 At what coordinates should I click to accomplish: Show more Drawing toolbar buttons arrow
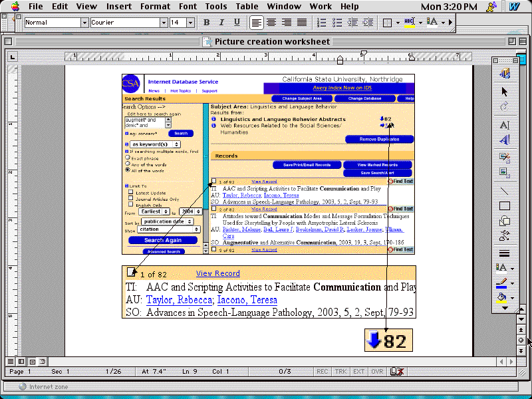pyautogui.click(x=505, y=308)
